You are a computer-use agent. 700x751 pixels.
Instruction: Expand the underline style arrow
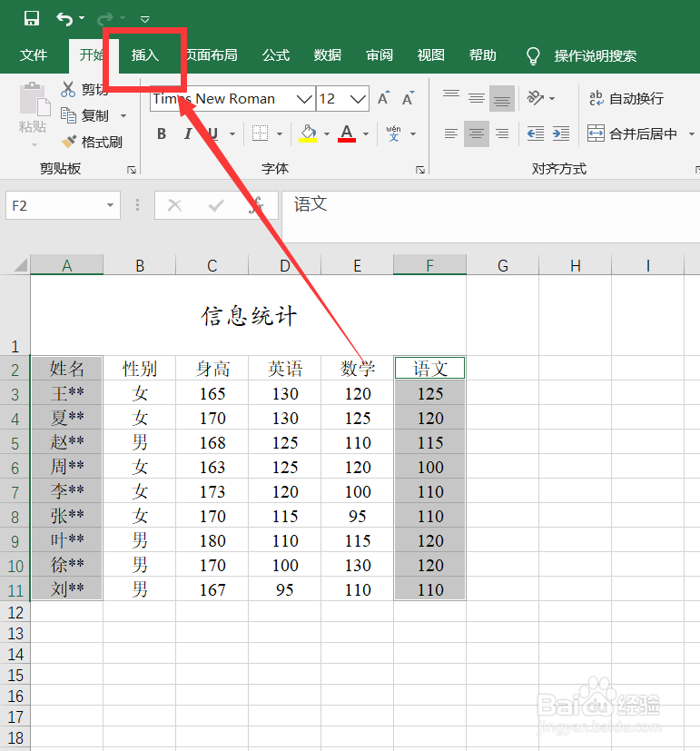coord(232,134)
